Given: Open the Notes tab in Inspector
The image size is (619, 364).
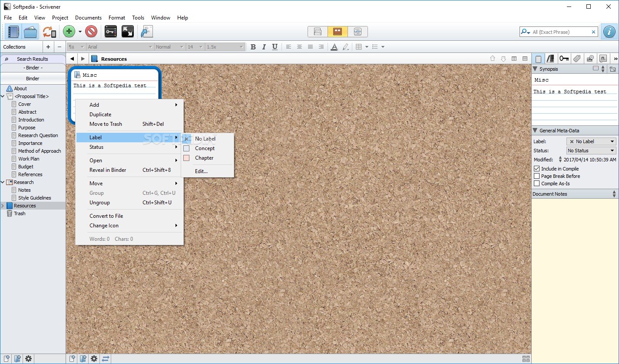Looking at the screenshot, I should pos(538,59).
